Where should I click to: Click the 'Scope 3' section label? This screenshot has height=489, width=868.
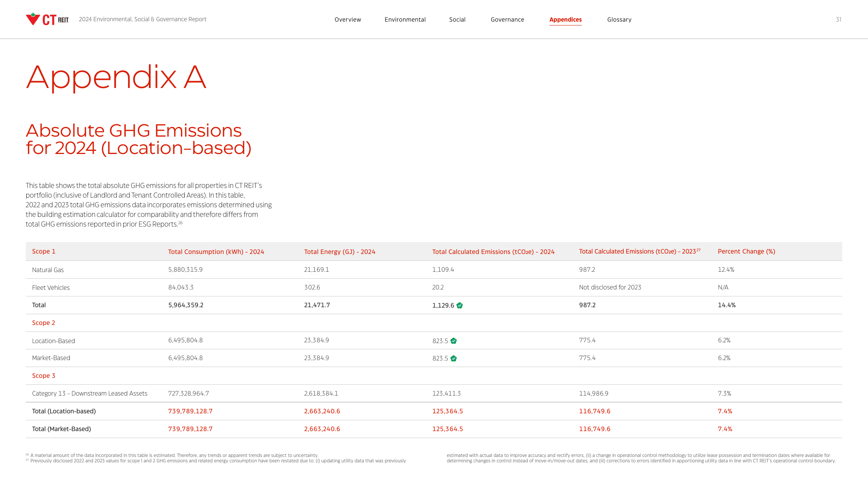point(44,376)
